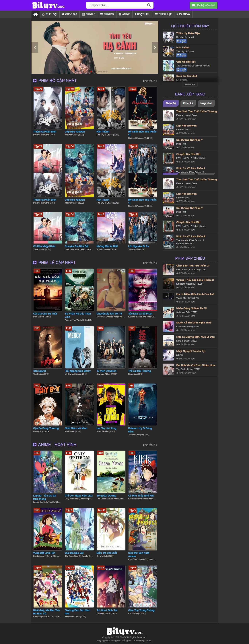Open the ANIME nav item
This screenshot has height=644, width=249.
pyautogui.click(x=124, y=14)
